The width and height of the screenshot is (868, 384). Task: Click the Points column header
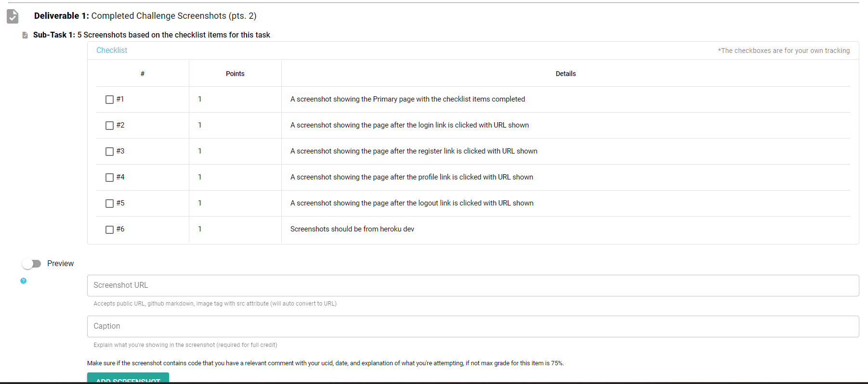coord(235,74)
